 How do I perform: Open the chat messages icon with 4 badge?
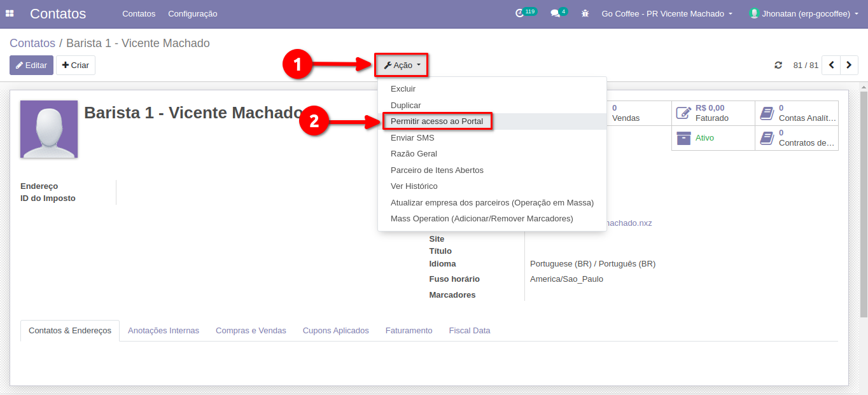point(555,13)
